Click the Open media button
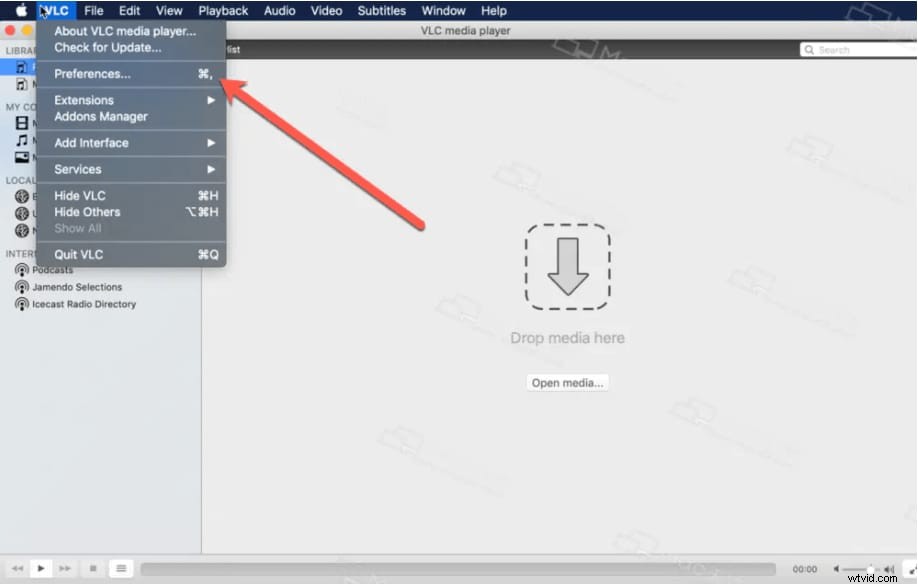Image resolution: width=918 pixels, height=588 pixels. click(567, 382)
